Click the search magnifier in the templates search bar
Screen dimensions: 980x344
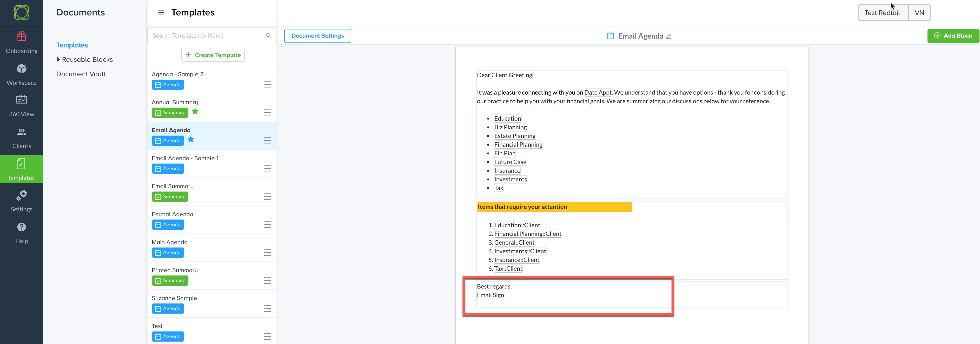pos(269,35)
